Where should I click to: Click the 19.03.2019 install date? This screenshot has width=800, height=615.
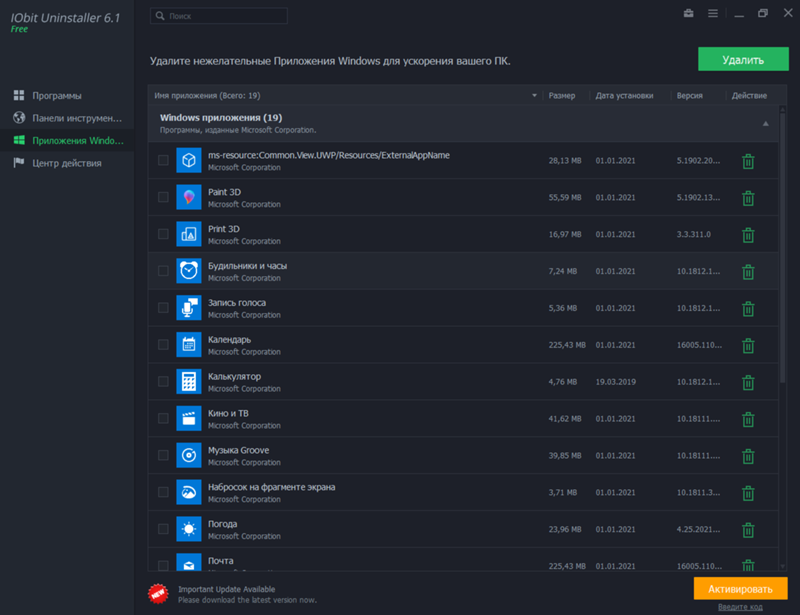(615, 382)
